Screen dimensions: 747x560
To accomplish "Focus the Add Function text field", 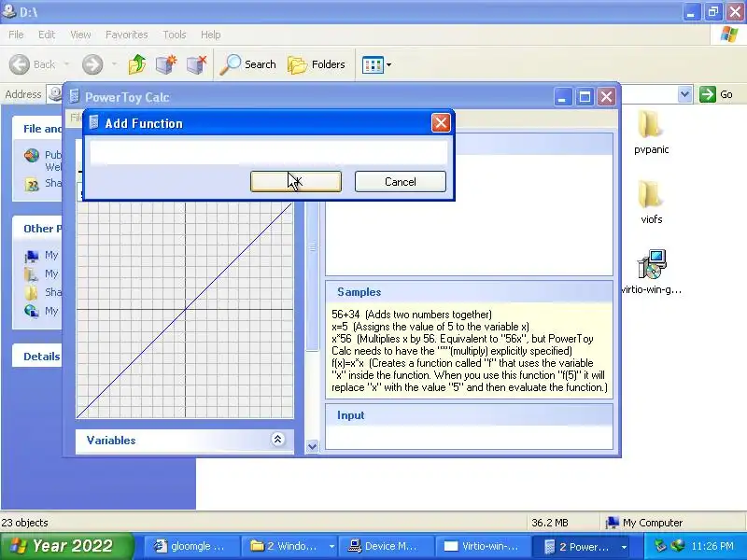I will 269,152.
